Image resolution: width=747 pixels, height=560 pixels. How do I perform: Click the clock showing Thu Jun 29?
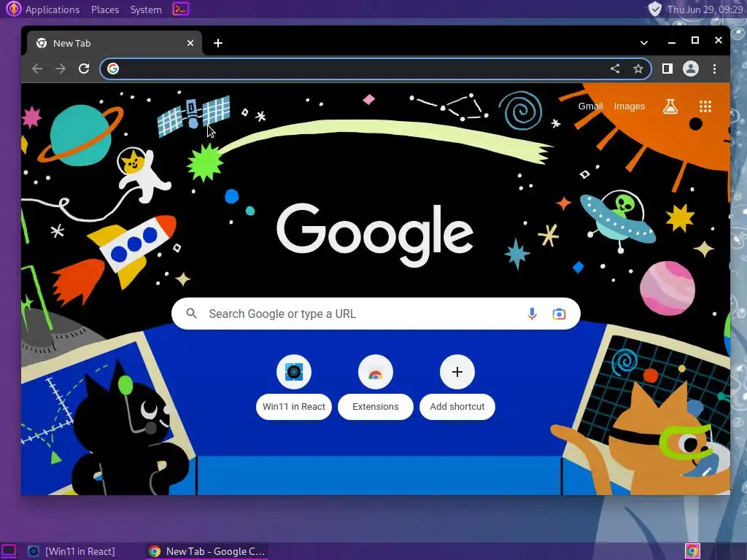[705, 9]
